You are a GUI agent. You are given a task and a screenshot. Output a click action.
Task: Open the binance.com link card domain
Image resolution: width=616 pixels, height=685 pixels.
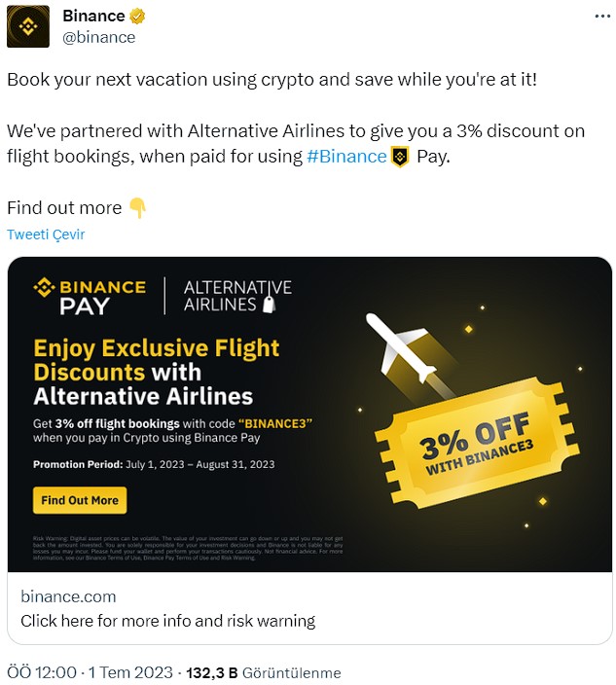(x=68, y=596)
